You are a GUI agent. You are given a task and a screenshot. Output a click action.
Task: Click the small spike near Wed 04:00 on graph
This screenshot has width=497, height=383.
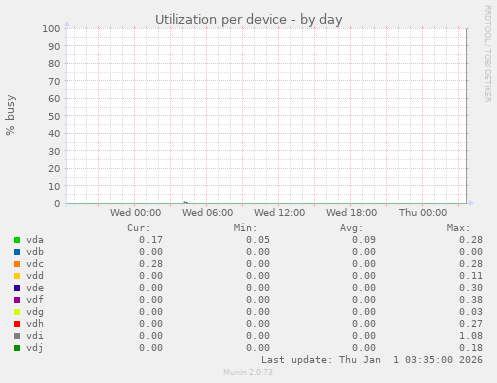click(x=185, y=202)
